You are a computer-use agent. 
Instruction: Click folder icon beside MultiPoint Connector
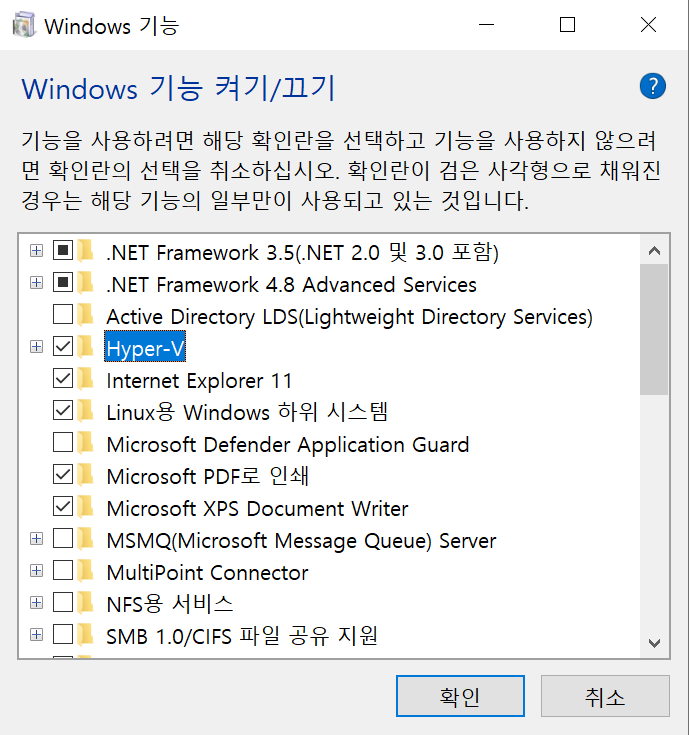[x=85, y=570]
